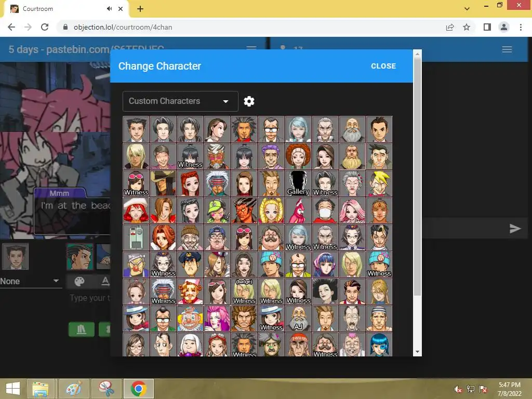Pick the pink-haired woman character
This screenshot has height=399, width=532.
(x=352, y=210)
